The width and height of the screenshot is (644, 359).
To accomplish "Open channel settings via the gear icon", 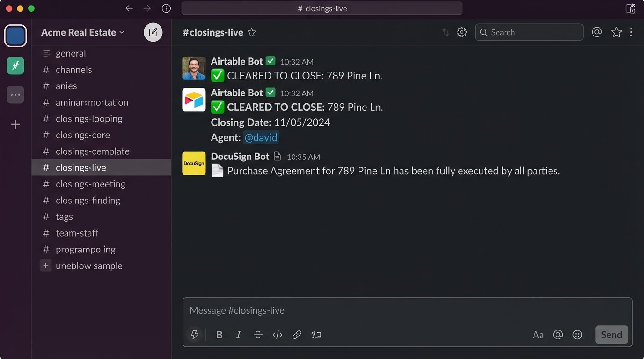I will [x=461, y=32].
